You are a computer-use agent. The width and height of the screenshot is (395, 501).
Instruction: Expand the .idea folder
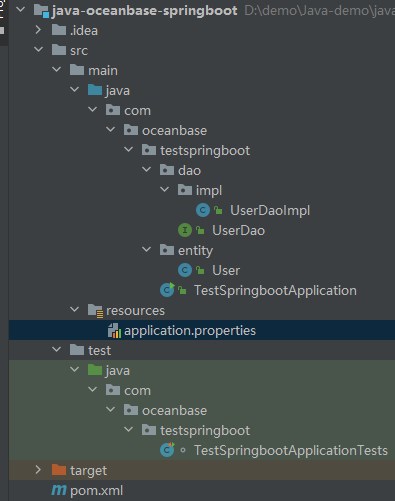click(38, 30)
